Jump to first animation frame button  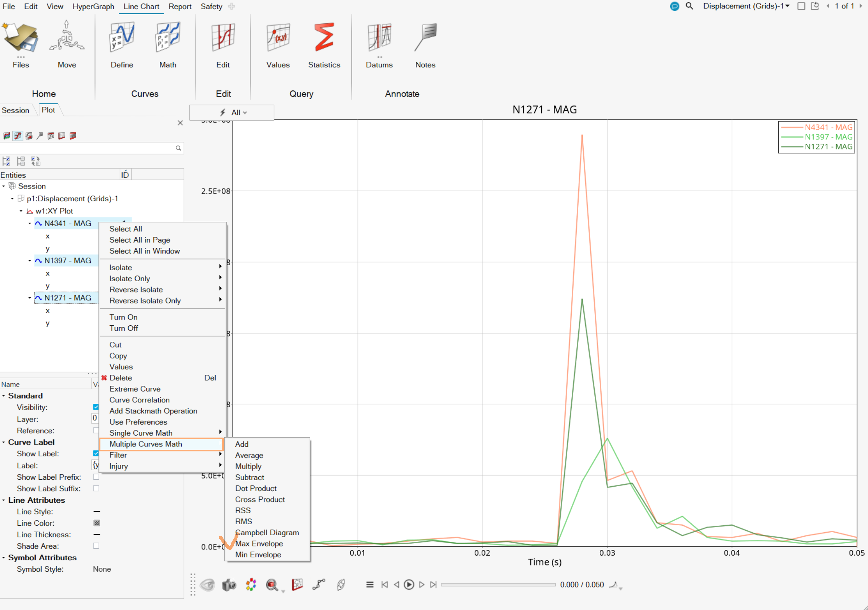point(384,585)
